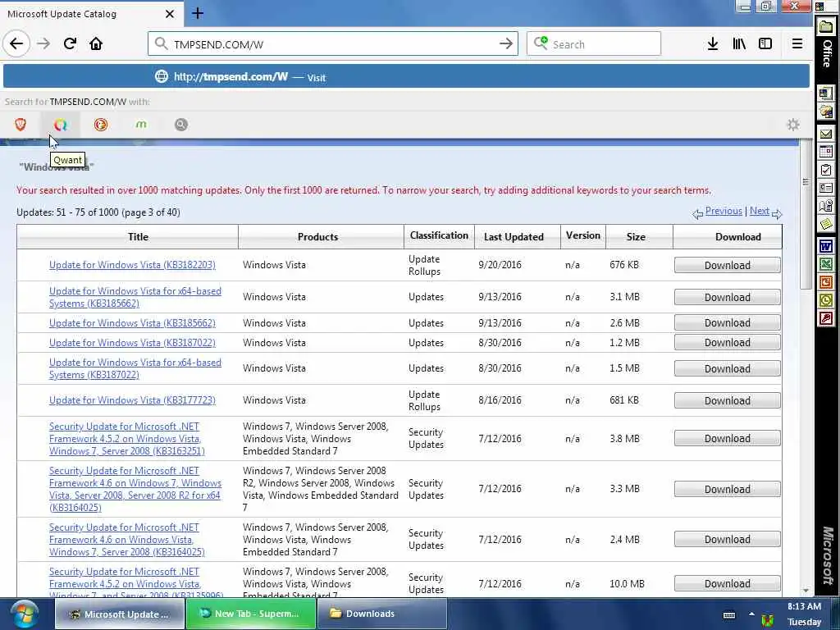
Task: Toggle the sidebar view icon
Action: [x=765, y=44]
